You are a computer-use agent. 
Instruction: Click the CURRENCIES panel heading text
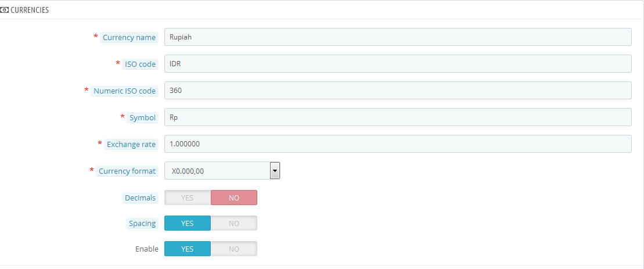point(30,10)
